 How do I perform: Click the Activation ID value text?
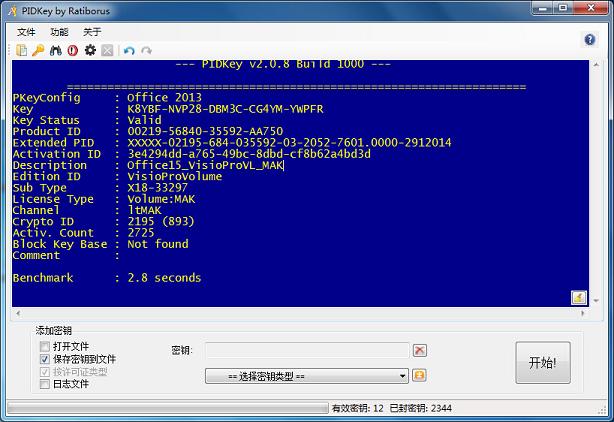[x=249, y=154]
